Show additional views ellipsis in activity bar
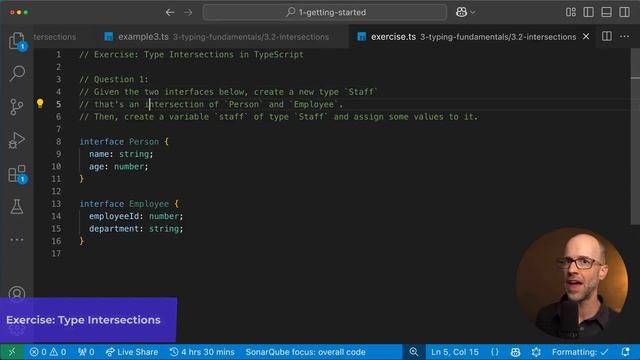 click(17, 240)
